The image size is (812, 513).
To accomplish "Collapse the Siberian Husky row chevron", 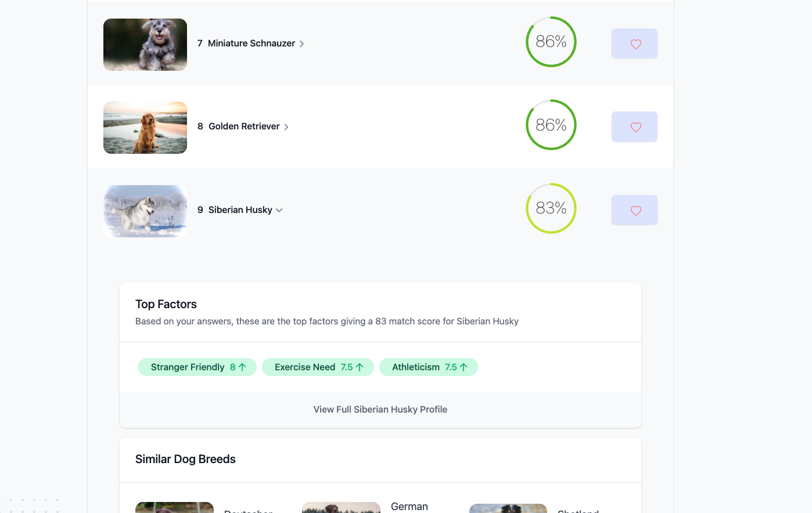I will point(279,210).
